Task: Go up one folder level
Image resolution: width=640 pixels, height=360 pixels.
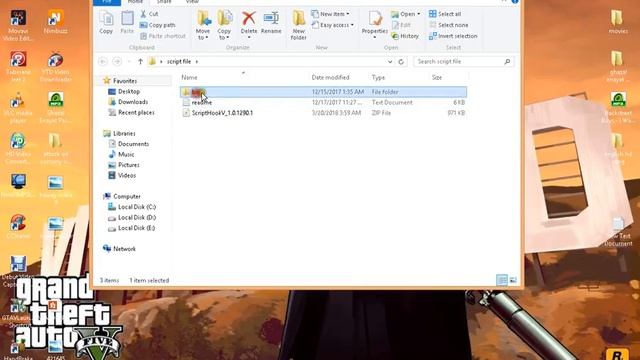Action: tap(140, 62)
